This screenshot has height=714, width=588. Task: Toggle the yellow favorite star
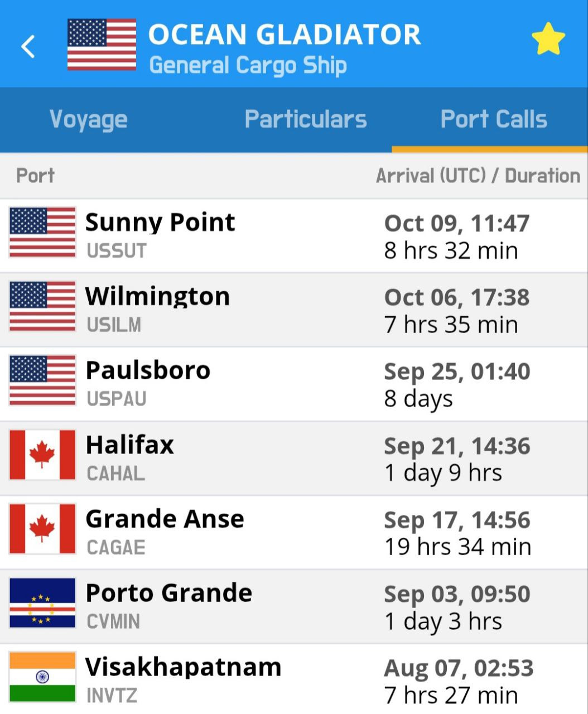pyautogui.click(x=548, y=39)
